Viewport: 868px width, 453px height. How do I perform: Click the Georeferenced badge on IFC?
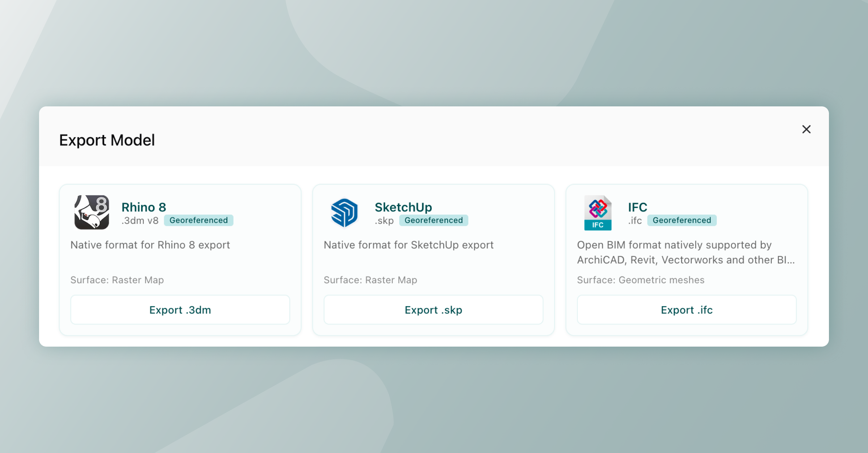[682, 220]
